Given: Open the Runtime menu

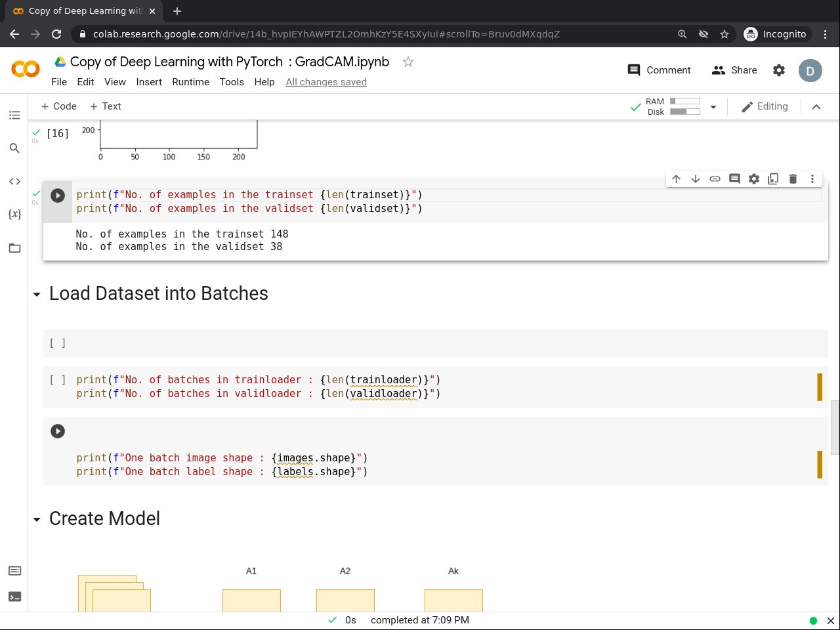Looking at the screenshot, I should click(x=190, y=82).
